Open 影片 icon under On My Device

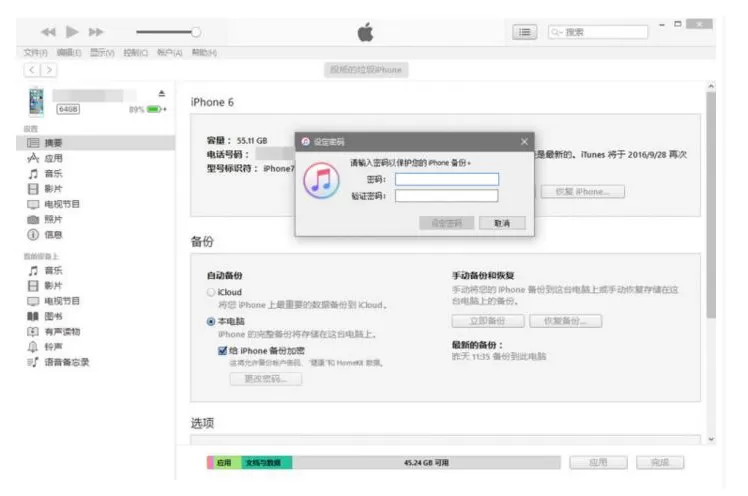click(33, 286)
